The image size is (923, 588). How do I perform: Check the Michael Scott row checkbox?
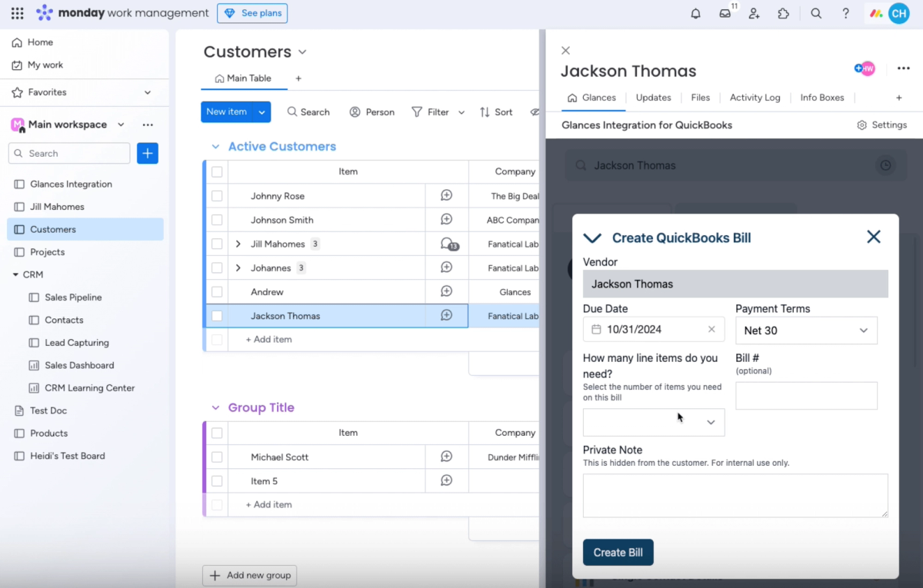point(217,457)
